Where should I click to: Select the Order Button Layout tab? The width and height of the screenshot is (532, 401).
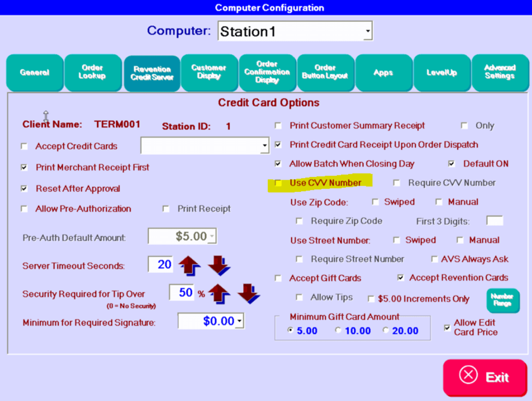tap(326, 72)
